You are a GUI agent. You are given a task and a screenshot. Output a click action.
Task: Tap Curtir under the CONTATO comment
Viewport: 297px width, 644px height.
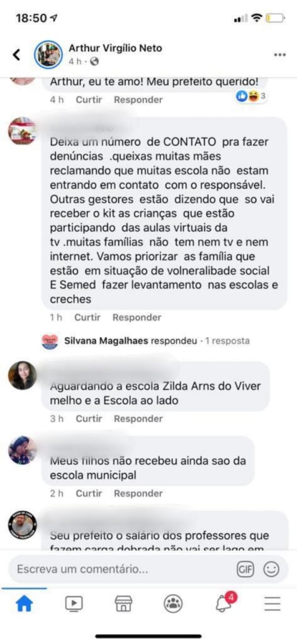pos(87,318)
